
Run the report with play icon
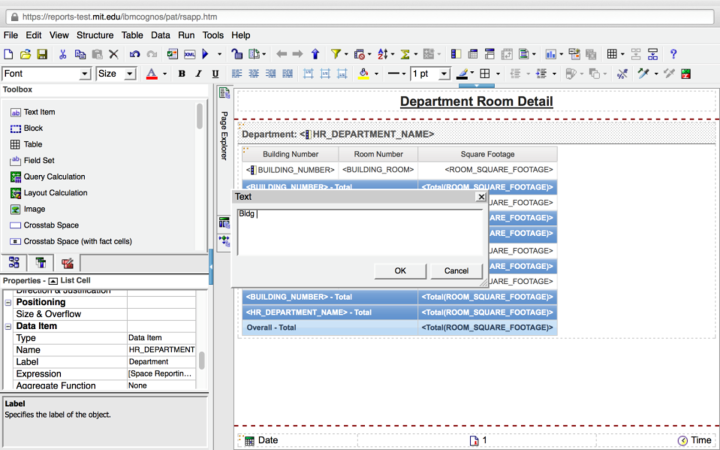pos(205,54)
